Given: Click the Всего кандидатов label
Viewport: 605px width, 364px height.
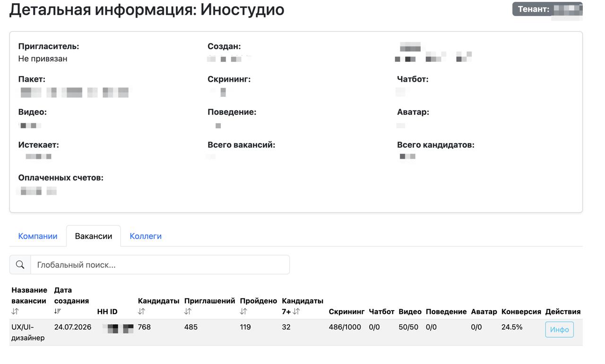Looking at the screenshot, I should pyautogui.click(x=436, y=145).
